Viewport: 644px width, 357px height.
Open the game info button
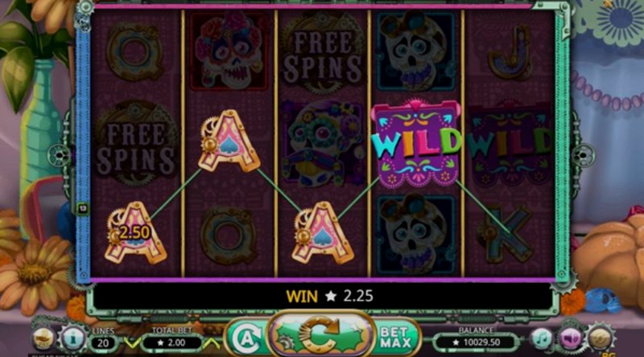[73, 339]
